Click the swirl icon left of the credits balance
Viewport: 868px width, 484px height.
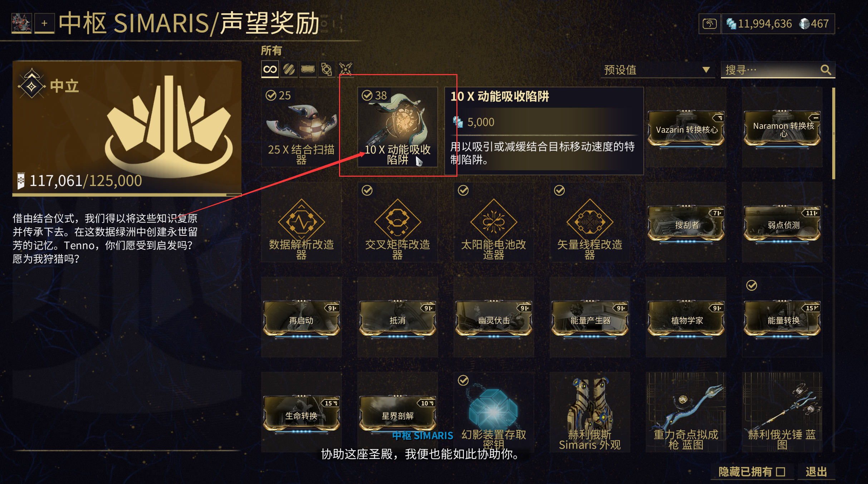pyautogui.click(x=710, y=24)
